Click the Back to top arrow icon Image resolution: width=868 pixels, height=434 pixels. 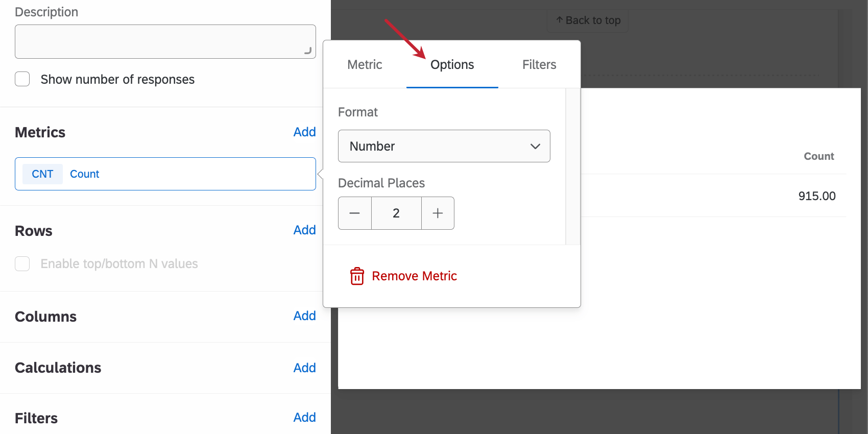pyautogui.click(x=560, y=20)
